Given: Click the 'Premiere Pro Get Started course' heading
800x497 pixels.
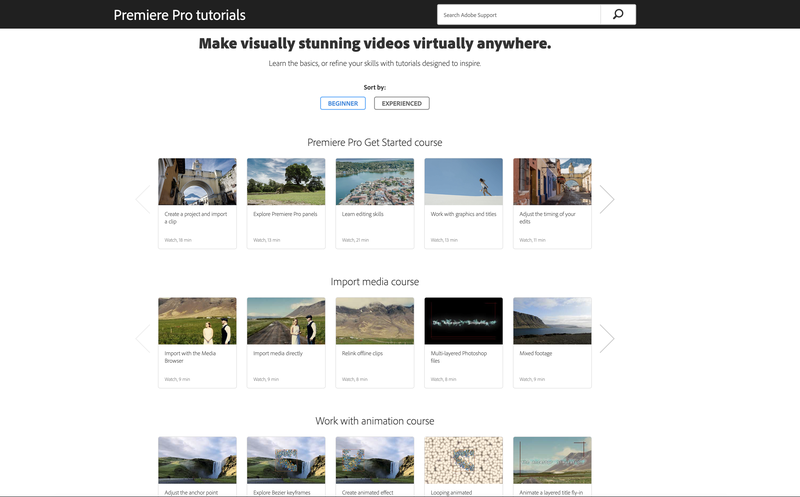Looking at the screenshot, I should (x=375, y=142).
